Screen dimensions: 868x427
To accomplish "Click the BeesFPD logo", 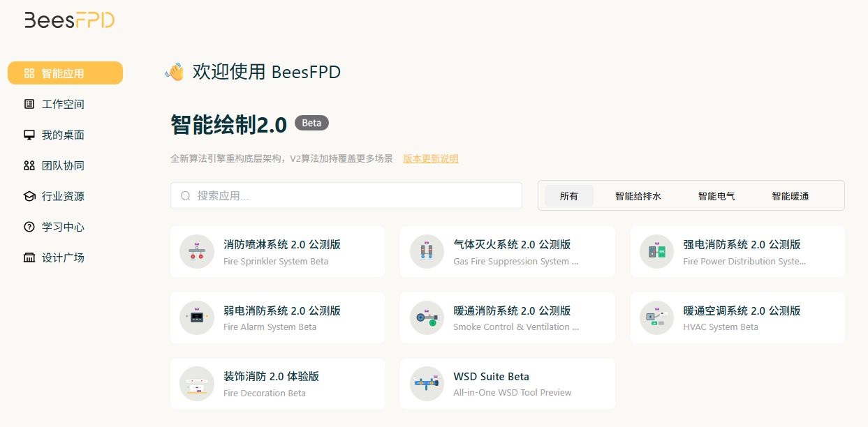I will pyautogui.click(x=69, y=20).
